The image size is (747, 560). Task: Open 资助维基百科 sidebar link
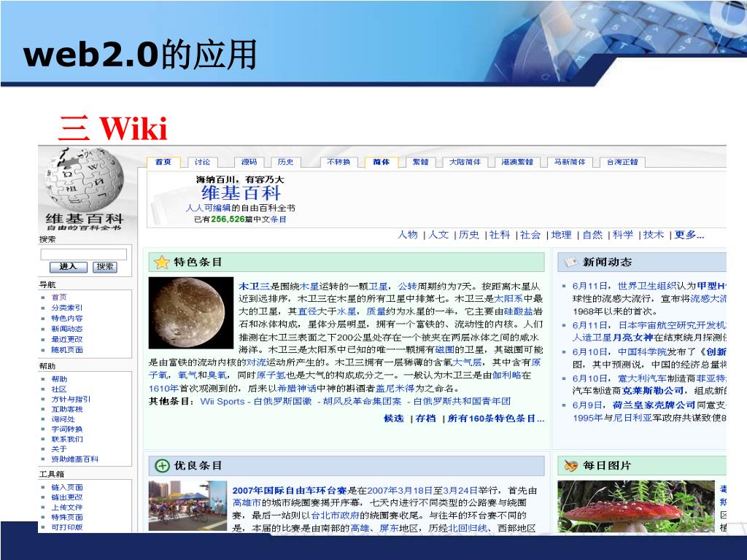[75, 459]
